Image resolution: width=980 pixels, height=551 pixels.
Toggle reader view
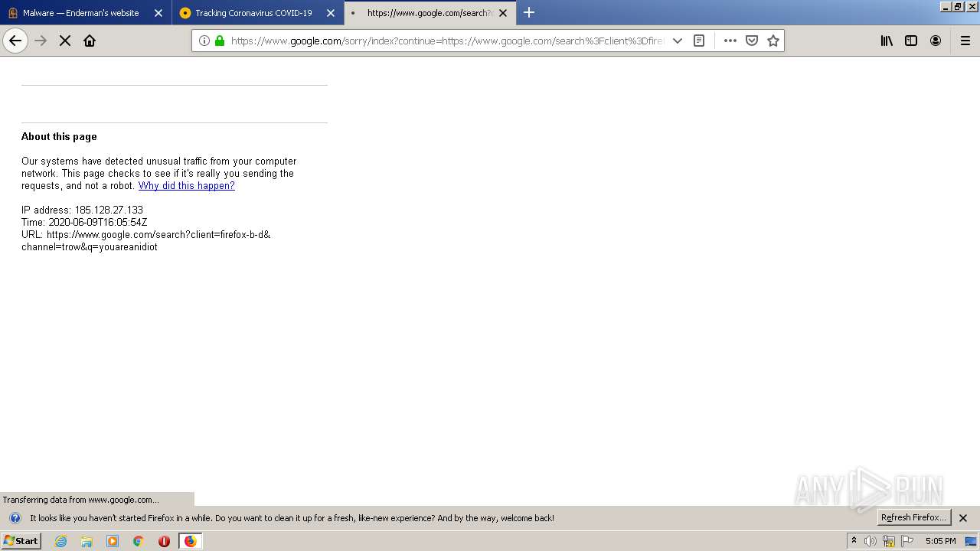tap(699, 41)
